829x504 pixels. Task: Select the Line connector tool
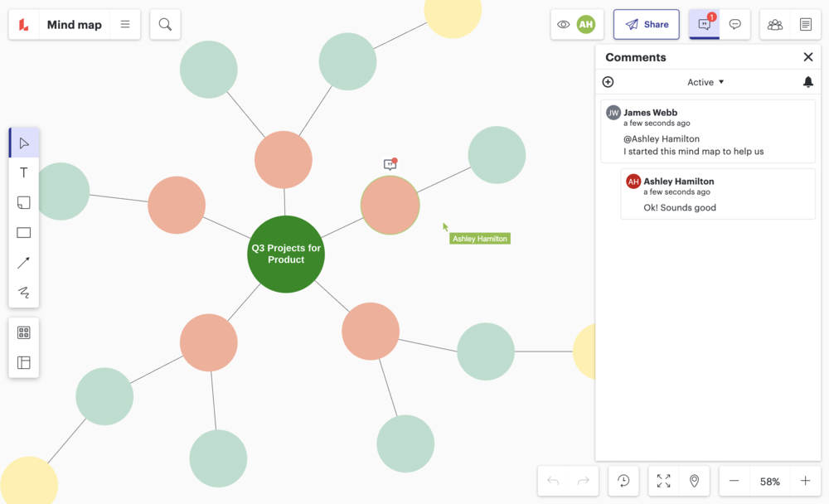pos(23,263)
